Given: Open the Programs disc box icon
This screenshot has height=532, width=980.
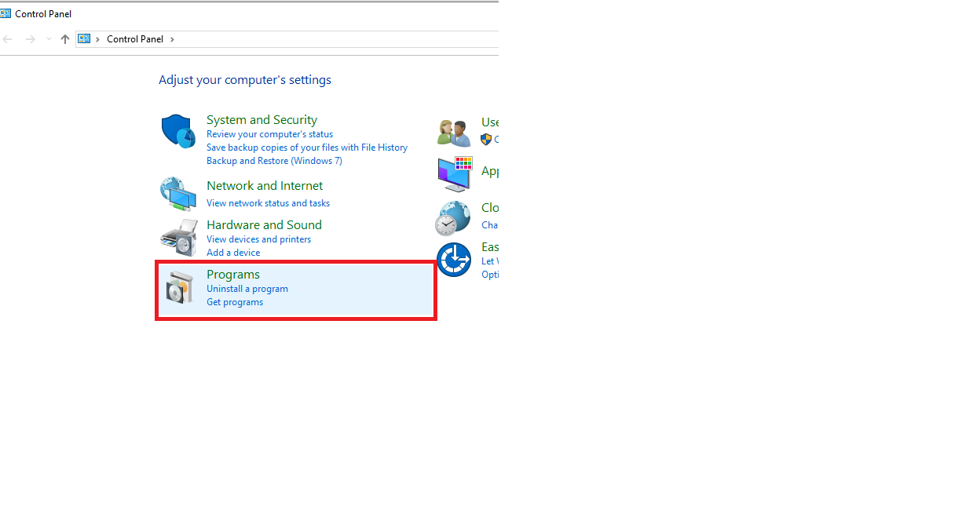Looking at the screenshot, I should (x=180, y=288).
